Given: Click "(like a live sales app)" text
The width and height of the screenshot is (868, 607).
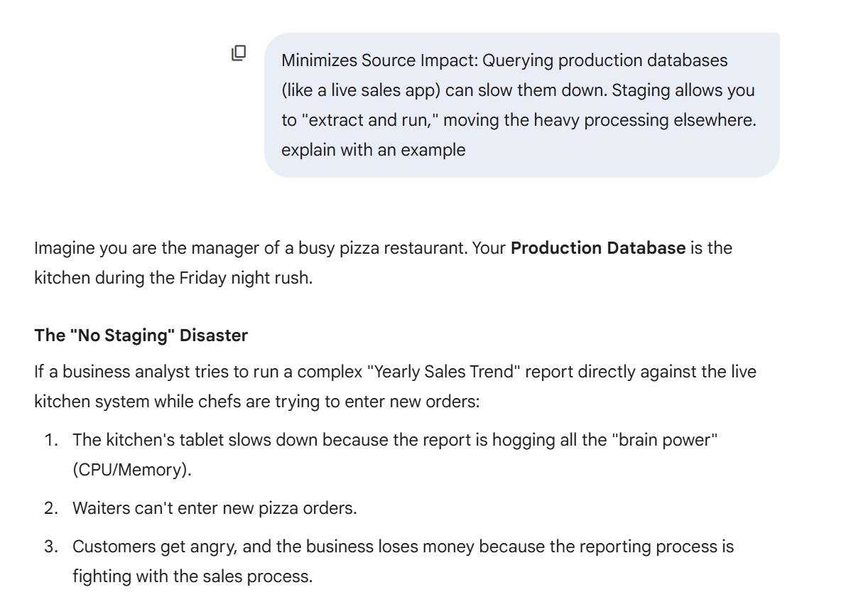Looking at the screenshot, I should coord(360,90).
